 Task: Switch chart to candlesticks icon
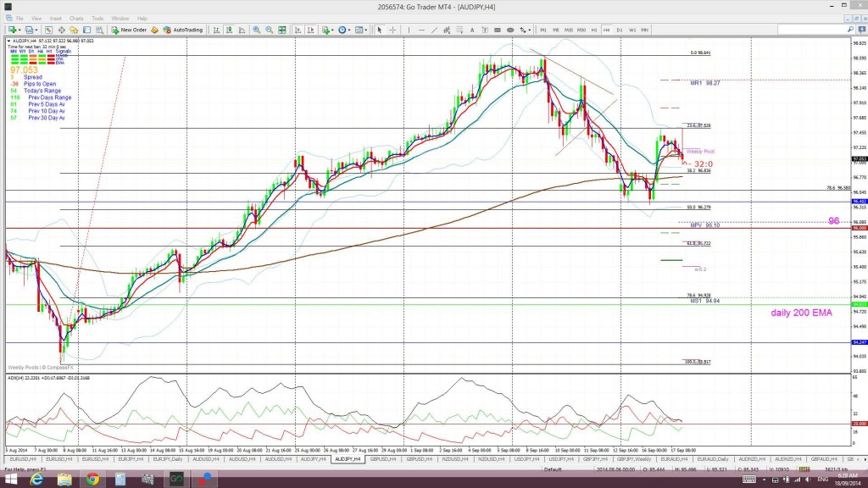click(x=229, y=30)
